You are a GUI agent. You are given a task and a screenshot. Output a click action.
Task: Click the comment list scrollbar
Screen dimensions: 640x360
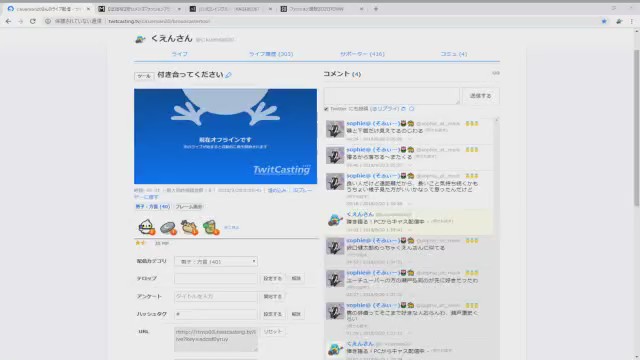pyautogui.click(x=497, y=239)
